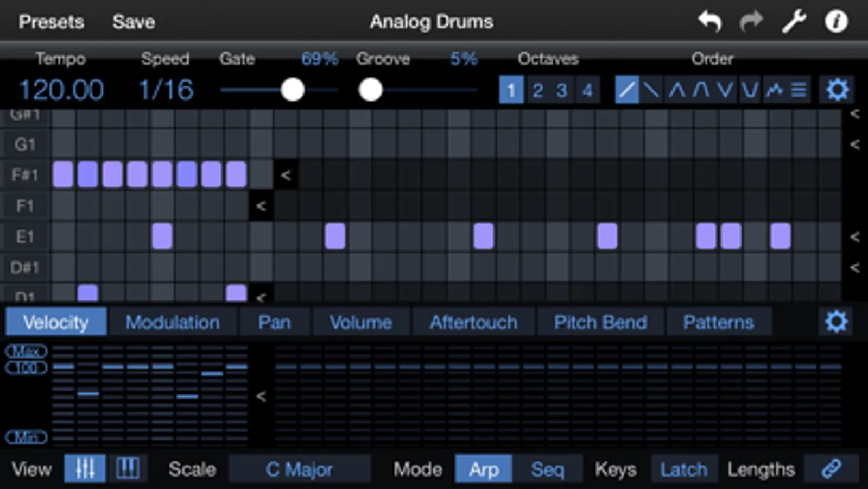Click the E1 row length marker arrow
868x489 pixels.
coord(854,236)
